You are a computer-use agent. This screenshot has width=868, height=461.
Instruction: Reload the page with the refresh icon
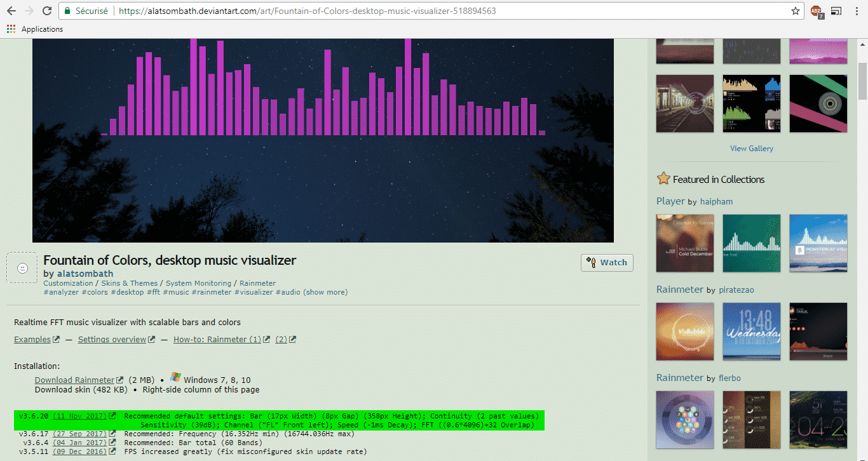tap(46, 11)
